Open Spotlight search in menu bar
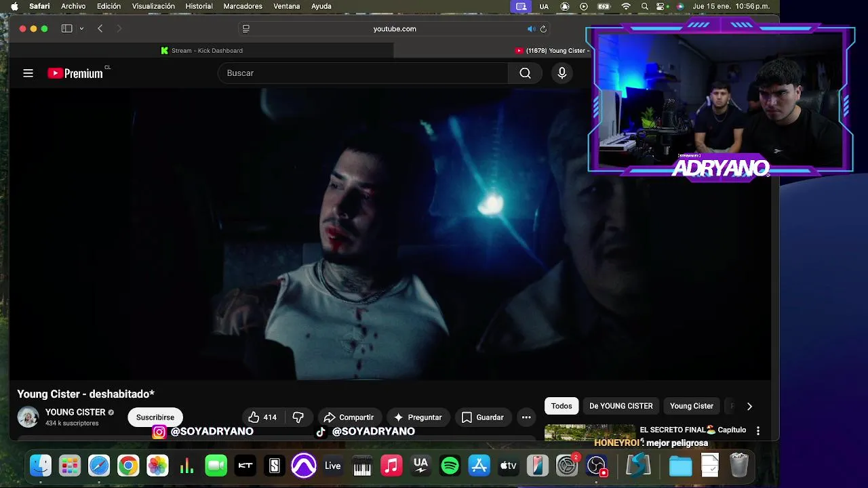Viewport: 868px width, 488px height. click(x=645, y=6)
